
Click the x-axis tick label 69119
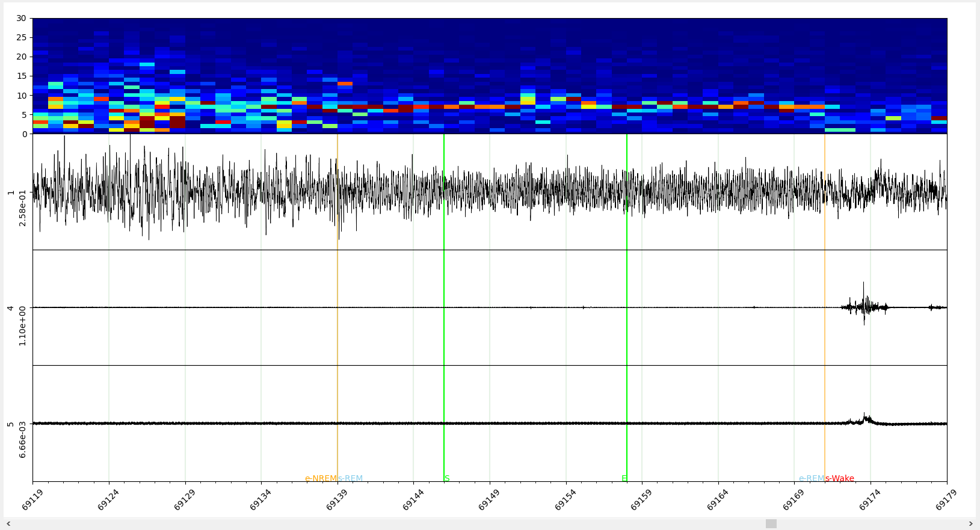point(33,499)
